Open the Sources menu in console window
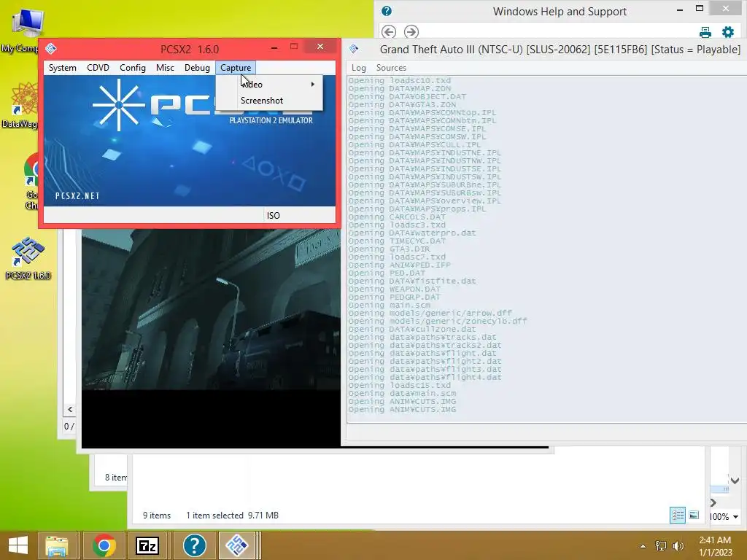The image size is (747, 560). 391,68
